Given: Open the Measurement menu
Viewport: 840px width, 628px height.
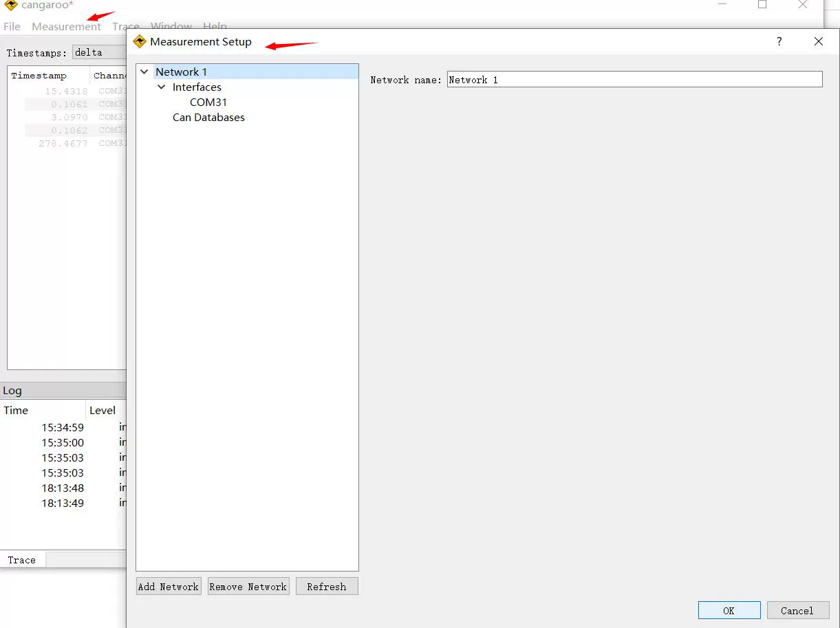Looking at the screenshot, I should coord(66,26).
